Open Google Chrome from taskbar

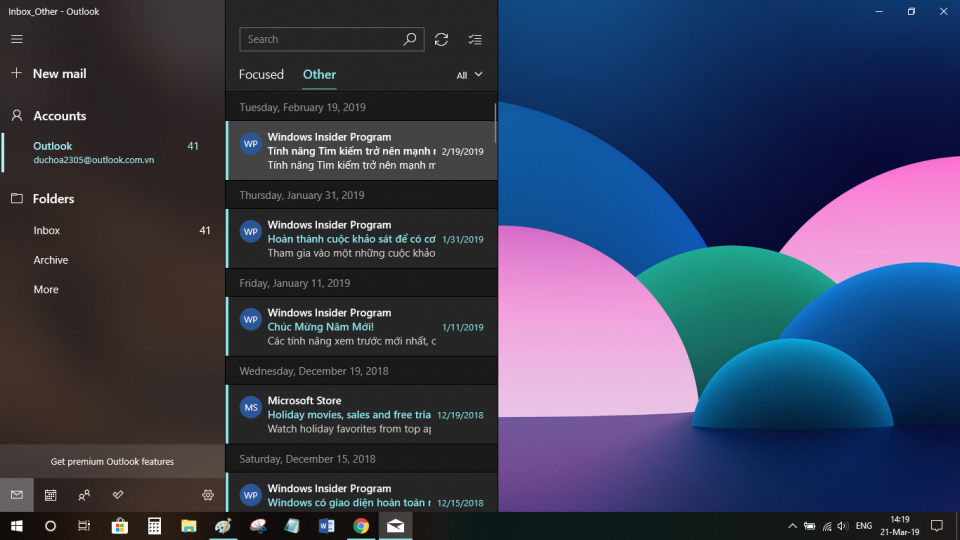pos(361,526)
